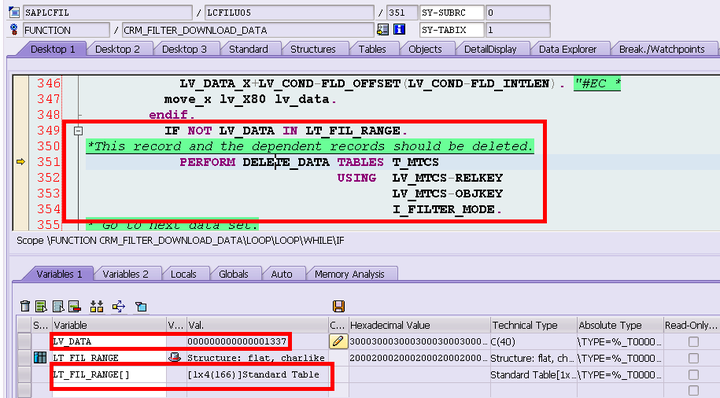Click the table icon beside LT_FIL_RANGE
Image resolution: width=720 pixels, height=398 pixels.
[x=40, y=358]
